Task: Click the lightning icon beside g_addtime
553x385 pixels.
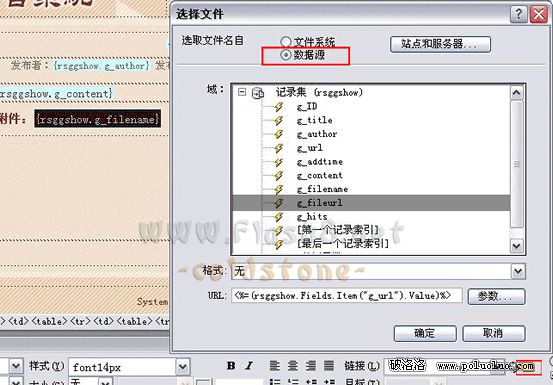Action: tap(279, 162)
